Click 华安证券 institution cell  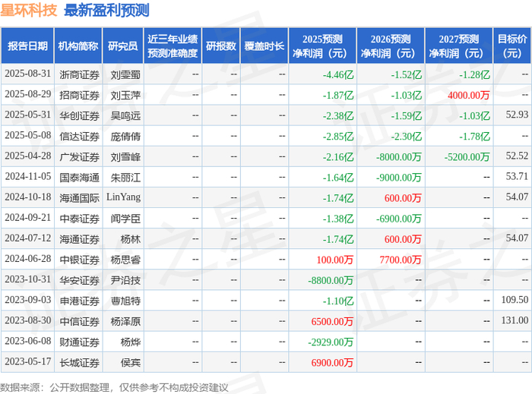coord(79,281)
